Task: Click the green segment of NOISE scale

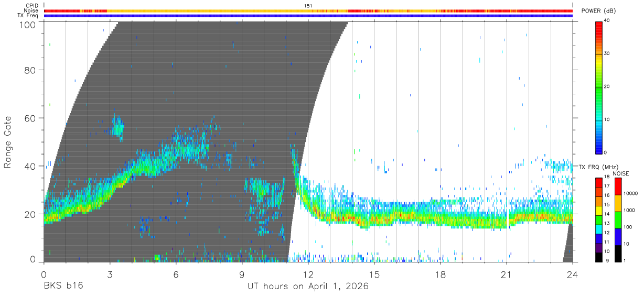Action: tap(618, 219)
